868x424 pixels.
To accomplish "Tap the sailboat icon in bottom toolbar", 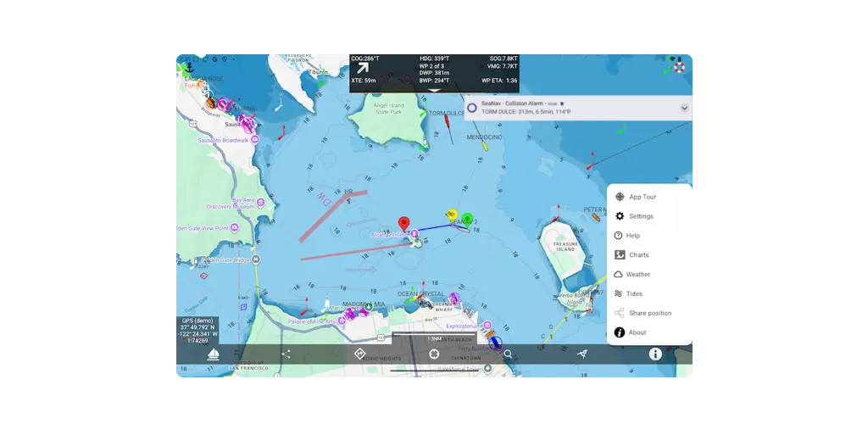I will (x=213, y=354).
